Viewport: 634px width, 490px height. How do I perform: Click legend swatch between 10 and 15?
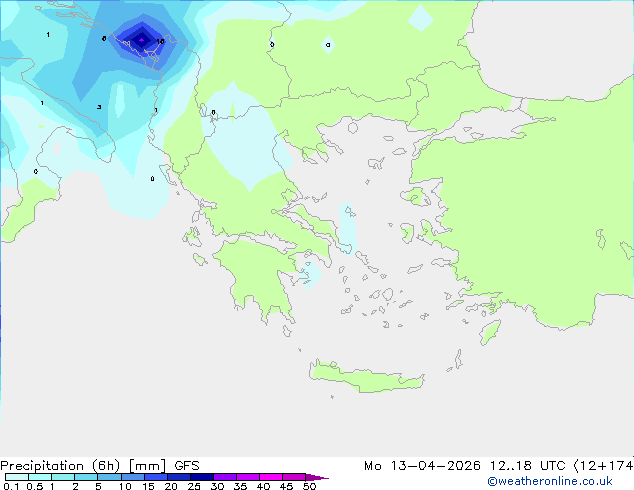point(133,477)
